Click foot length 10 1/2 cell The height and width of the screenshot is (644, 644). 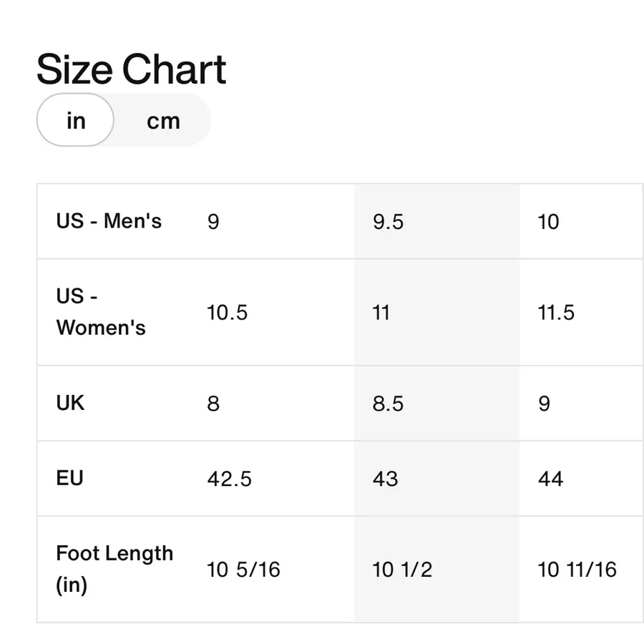point(436,570)
